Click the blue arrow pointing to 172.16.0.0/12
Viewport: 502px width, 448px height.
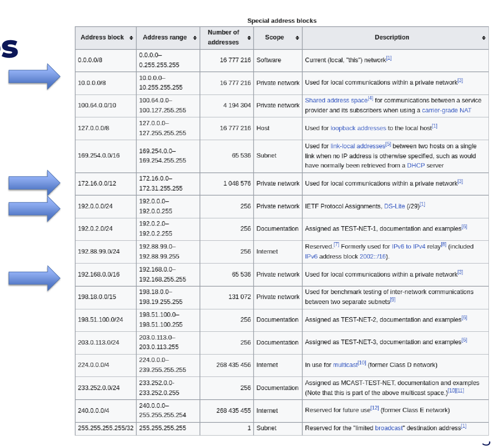(34, 183)
